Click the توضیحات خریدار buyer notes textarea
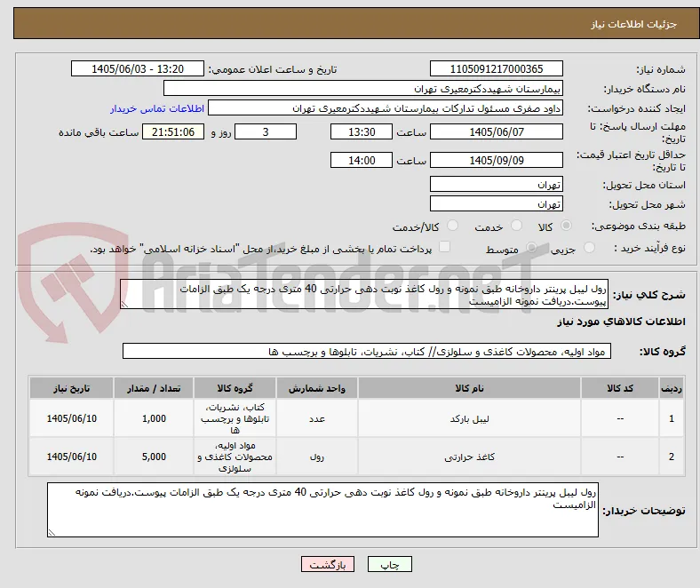Image resolution: width=700 pixels, height=588 pixels. [x=322, y=510]
